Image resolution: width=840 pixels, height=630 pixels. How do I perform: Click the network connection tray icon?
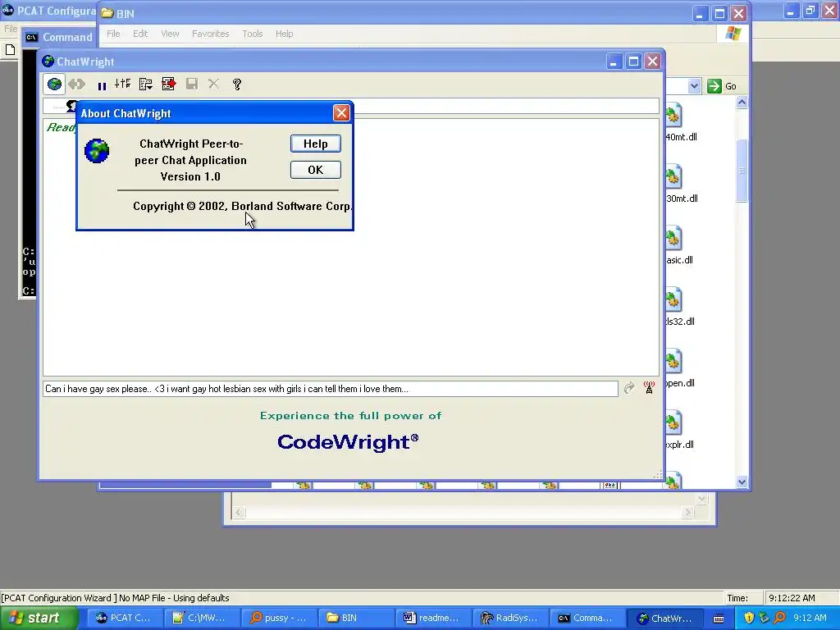coord(764,619)
